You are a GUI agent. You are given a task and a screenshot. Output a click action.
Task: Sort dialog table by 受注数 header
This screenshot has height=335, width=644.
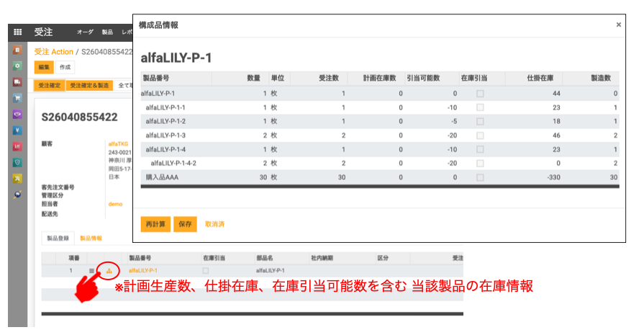coord(329,78)
